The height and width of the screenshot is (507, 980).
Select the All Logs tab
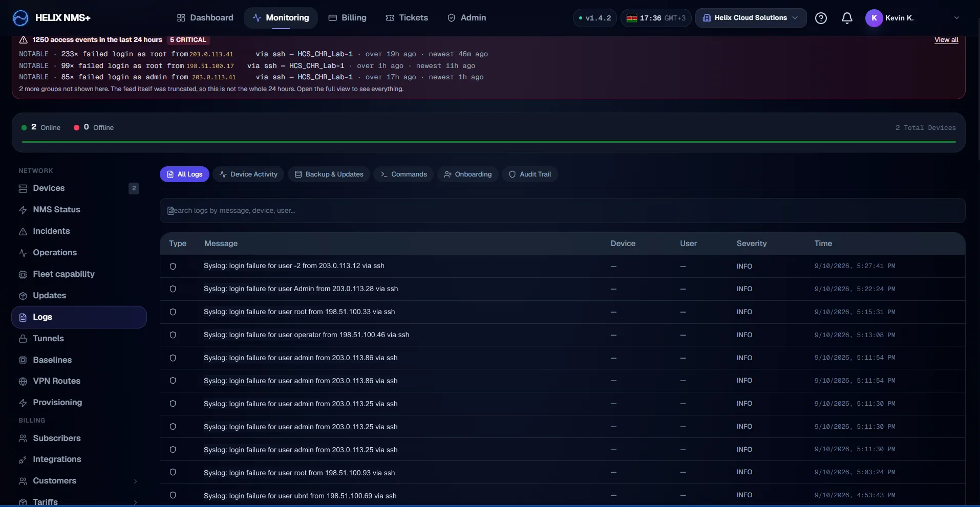coord(185,174)
